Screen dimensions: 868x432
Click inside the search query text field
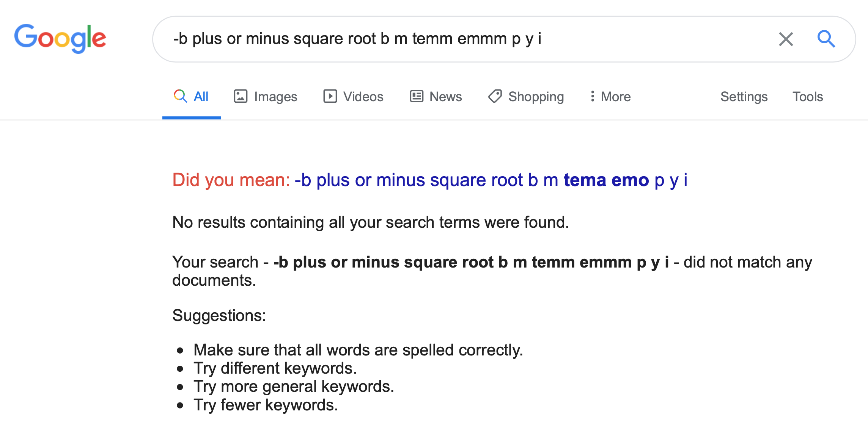[455, 39]
